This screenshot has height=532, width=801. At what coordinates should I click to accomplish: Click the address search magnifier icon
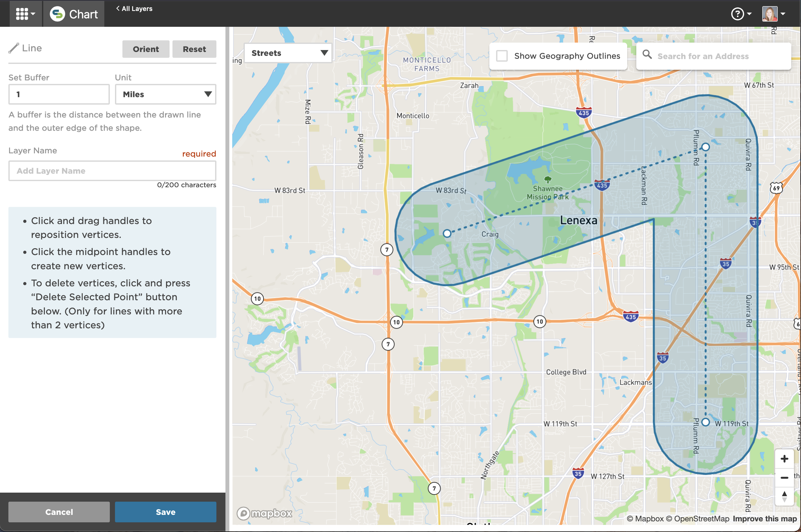pos(647,54)
